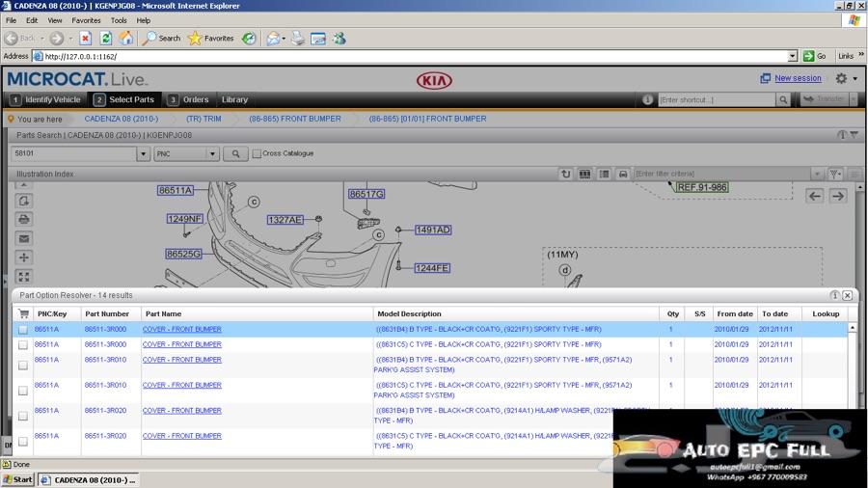Go to previous illustration arrow

[x=814, y=196]
